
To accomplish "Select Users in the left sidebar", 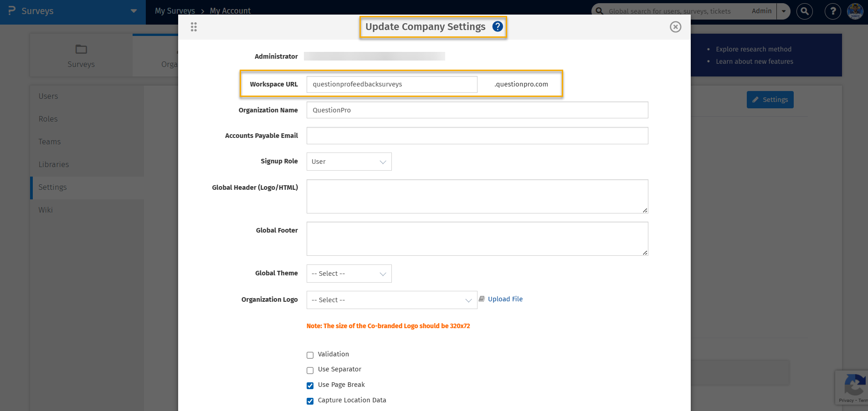I will pos(48,96).
